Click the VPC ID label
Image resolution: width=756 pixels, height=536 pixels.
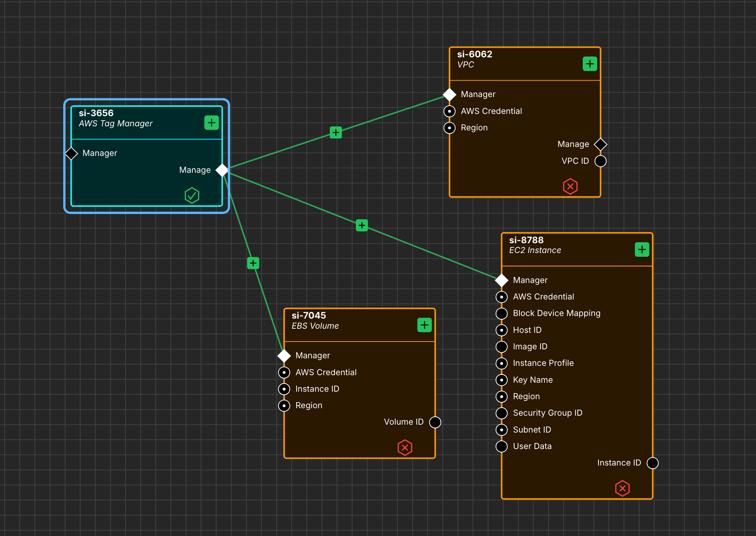(576, 161)
